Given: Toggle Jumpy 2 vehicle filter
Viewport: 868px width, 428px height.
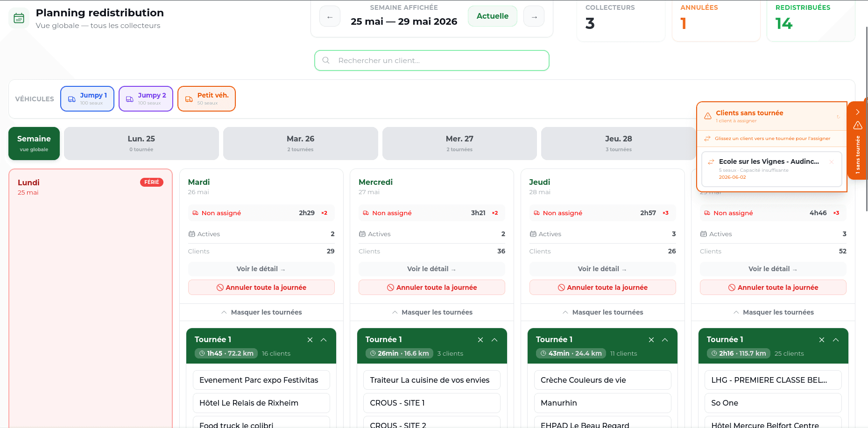Looking at the screenshot, I should 146,98.
